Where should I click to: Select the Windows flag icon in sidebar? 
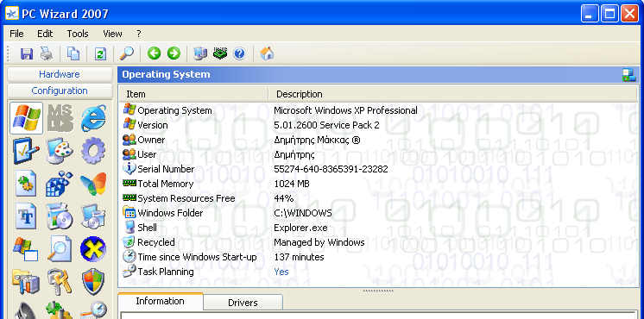pos(26,118)
